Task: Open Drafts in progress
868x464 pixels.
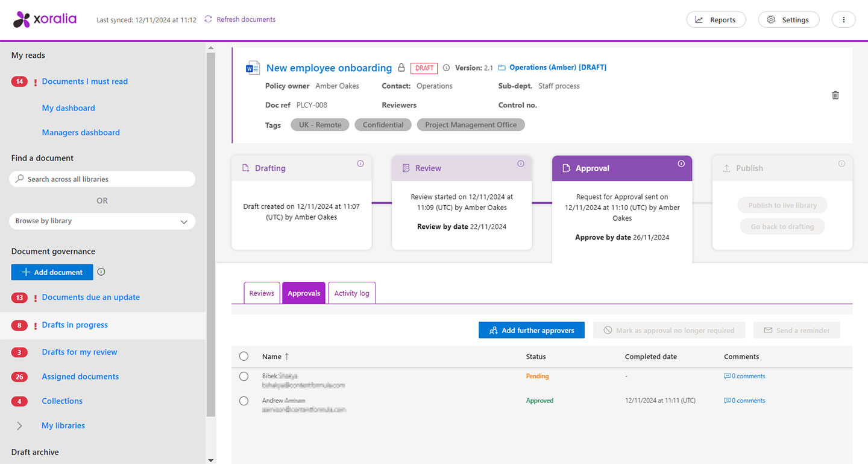Action: [75, 325]
